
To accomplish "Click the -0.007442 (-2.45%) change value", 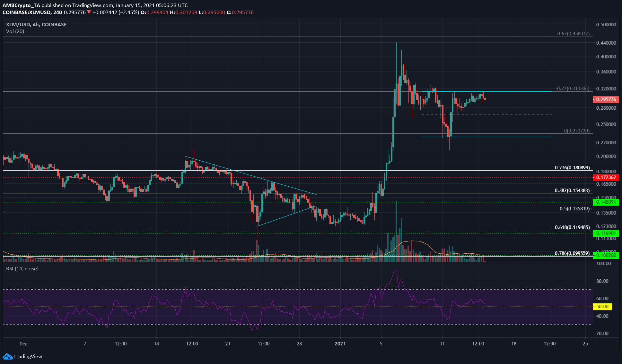I will pos(116,13).
